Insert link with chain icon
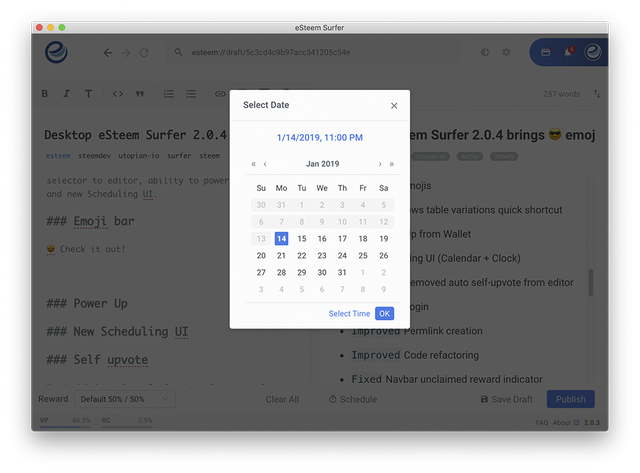This screenshot has width=640, height=473. tap(220, 94)
